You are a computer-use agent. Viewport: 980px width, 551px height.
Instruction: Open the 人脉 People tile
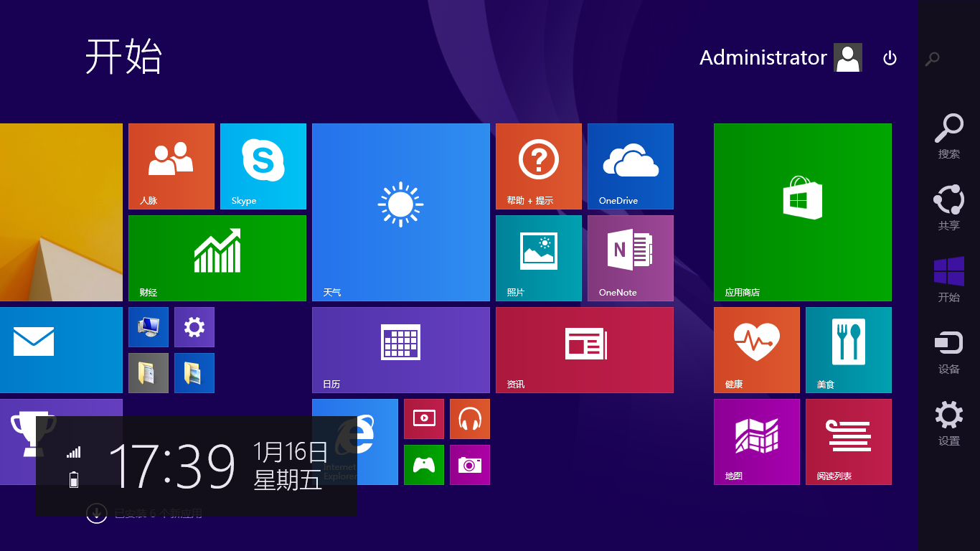[x=171, y=166]
